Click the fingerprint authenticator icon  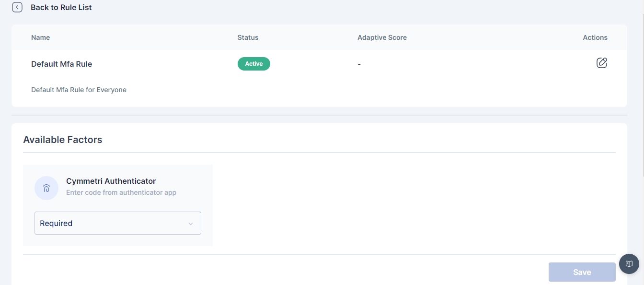[46, 188]
